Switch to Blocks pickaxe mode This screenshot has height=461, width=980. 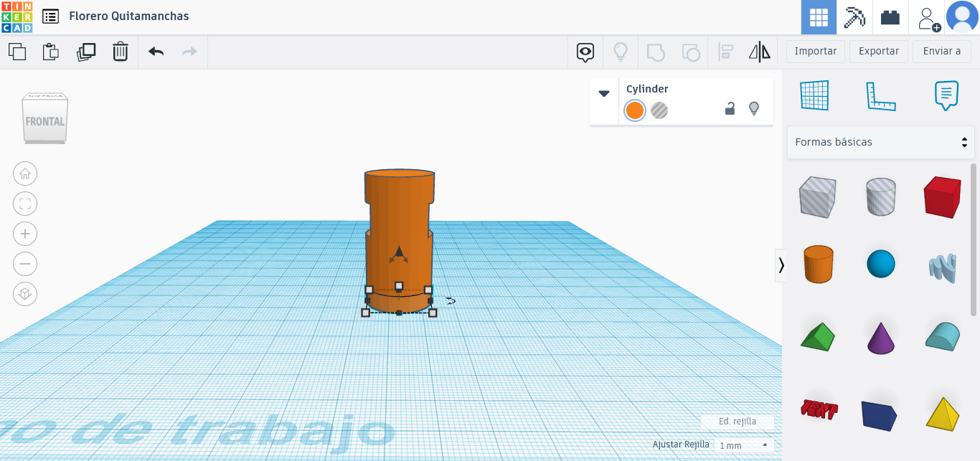[x=854, y=17]
